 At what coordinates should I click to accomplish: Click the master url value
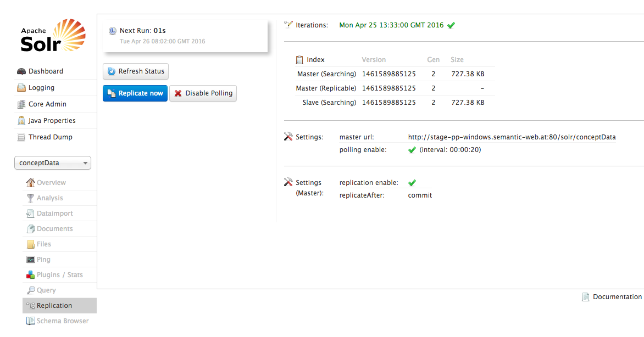512,137
